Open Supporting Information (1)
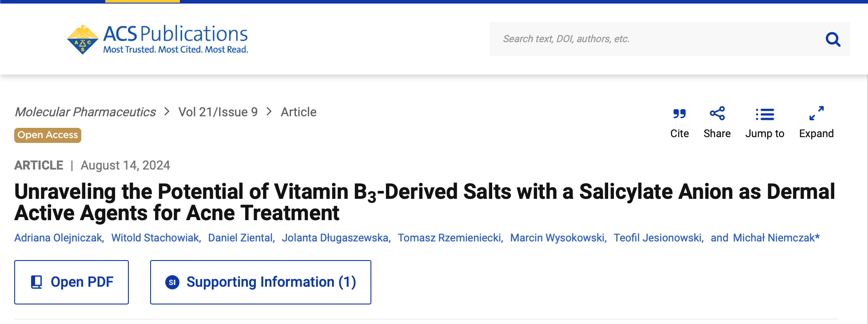 click(x=261, y=282)
